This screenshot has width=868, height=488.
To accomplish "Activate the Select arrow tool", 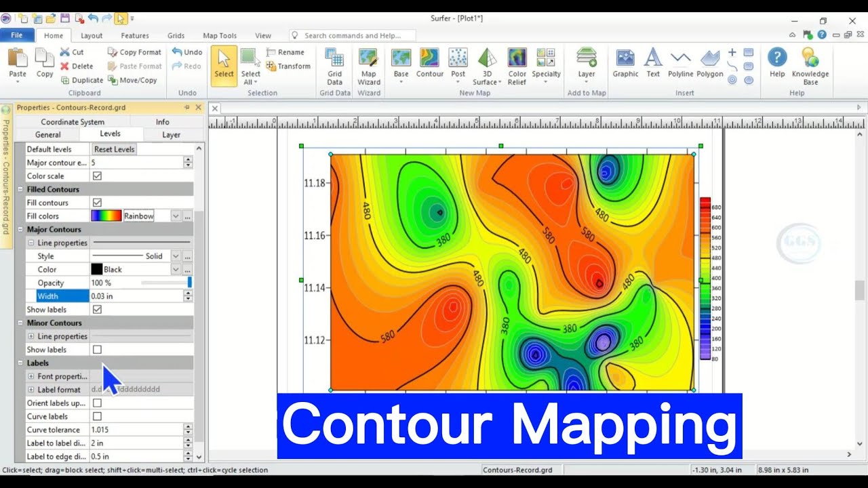I will (x=224, y=66).
